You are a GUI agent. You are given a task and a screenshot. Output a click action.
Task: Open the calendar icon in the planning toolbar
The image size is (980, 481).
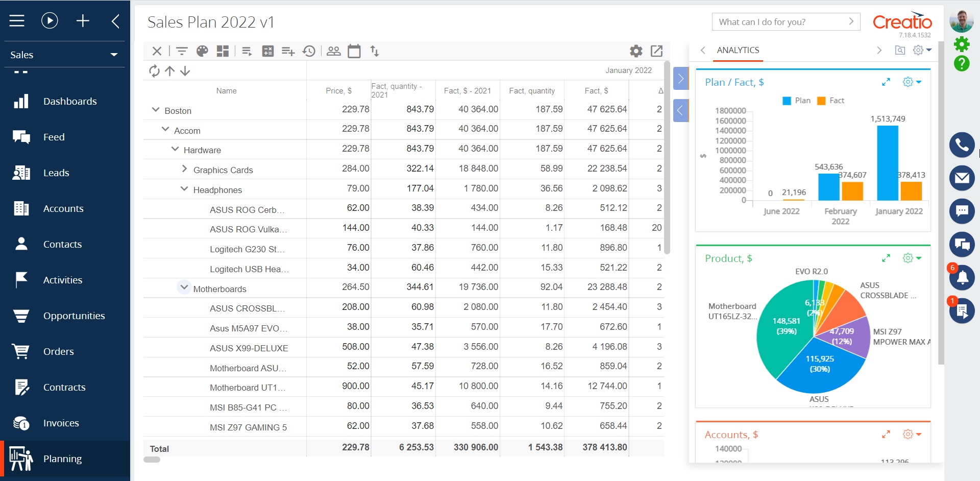[354, 51]
